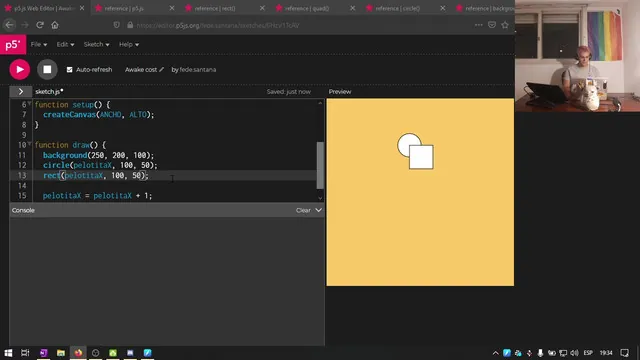
Task: Run the sketch with the play button
Action: coord(20,69)
